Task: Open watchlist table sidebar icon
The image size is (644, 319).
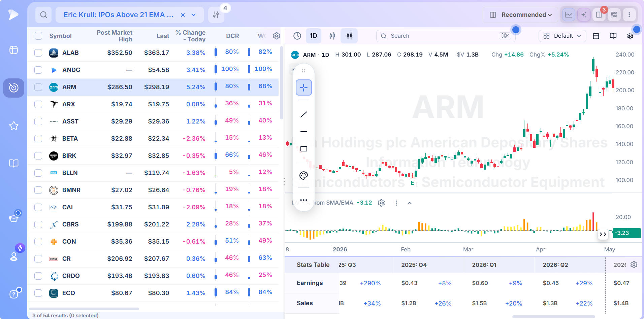Action: coord(13,50)
